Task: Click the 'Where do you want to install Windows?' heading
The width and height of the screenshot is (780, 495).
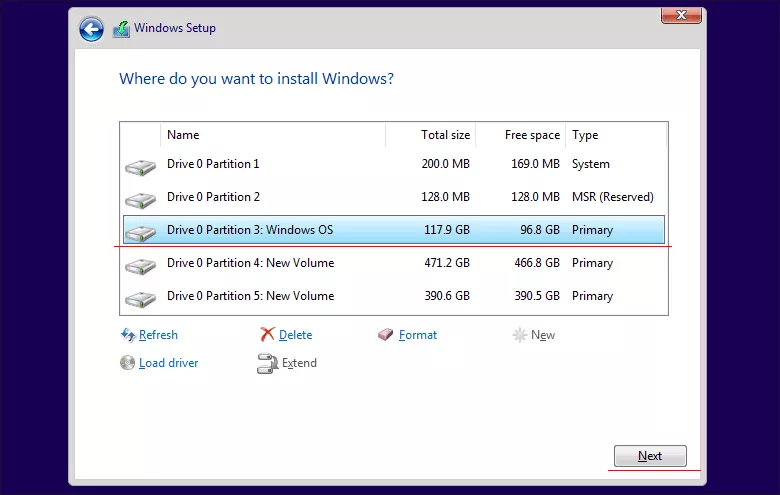Action: (256, 79)
